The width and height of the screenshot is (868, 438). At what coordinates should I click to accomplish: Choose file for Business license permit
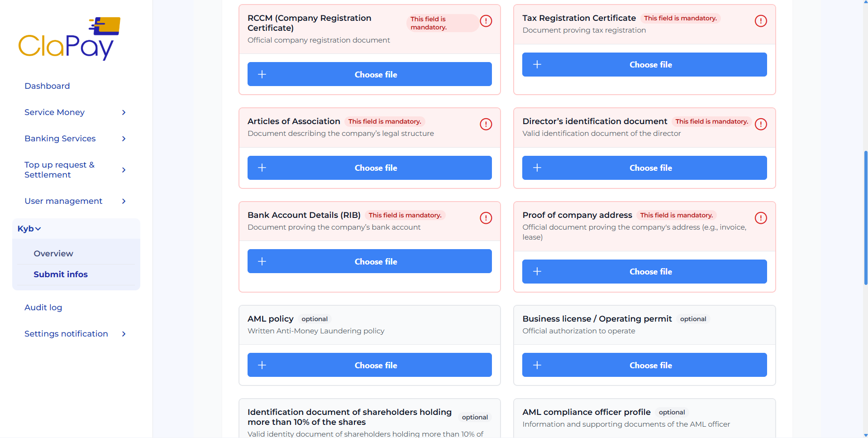pos(644,365)
